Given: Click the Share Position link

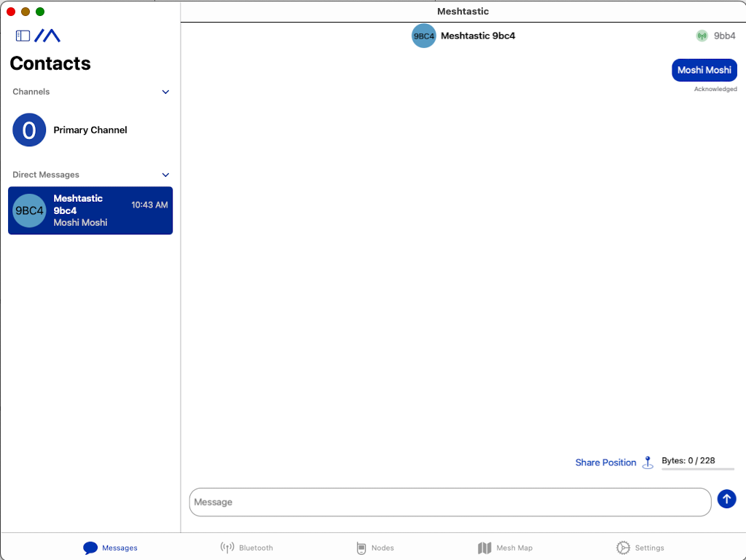Looking at the screenshot, I should (x=605, y=462).
